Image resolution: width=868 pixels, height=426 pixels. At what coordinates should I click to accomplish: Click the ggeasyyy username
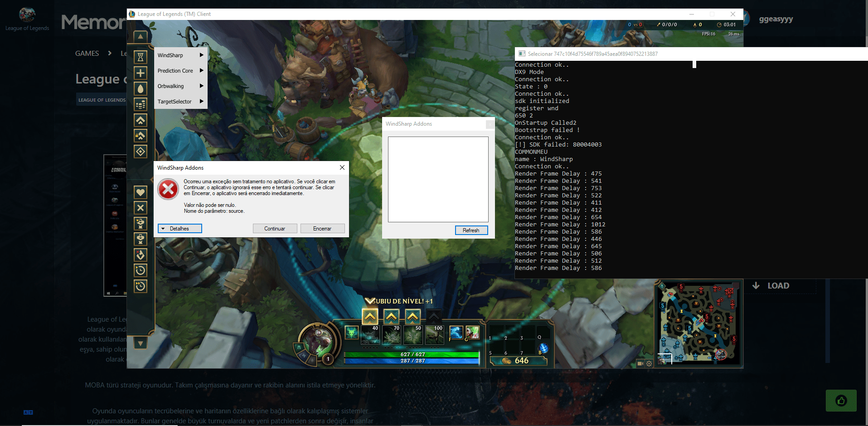point(776,19)
